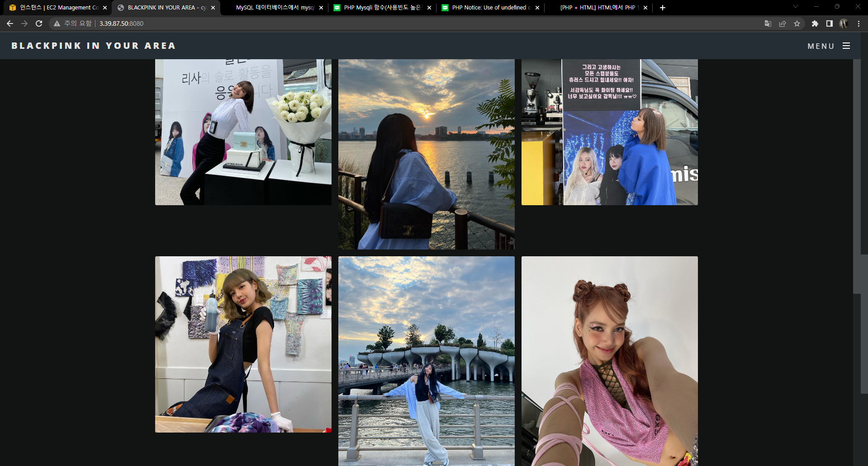Close the BLACKPINK IN YOUR AREA tab

[x=213, y=8]
